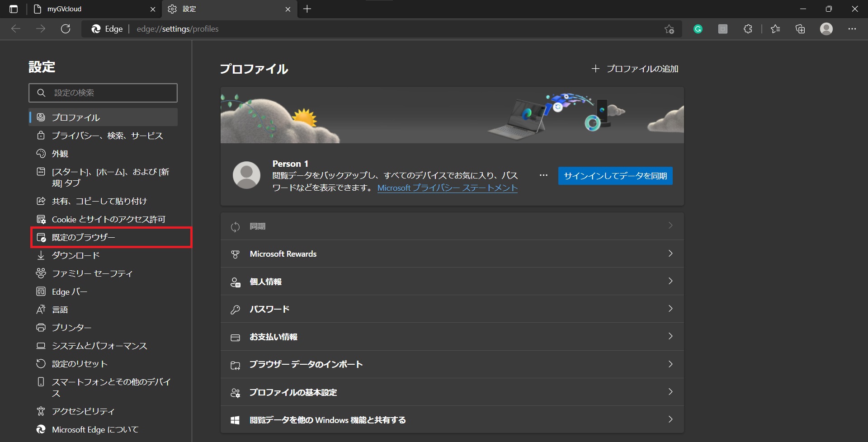Click the browser forward arrow
The image size is (868, 442).
point(41,29)
